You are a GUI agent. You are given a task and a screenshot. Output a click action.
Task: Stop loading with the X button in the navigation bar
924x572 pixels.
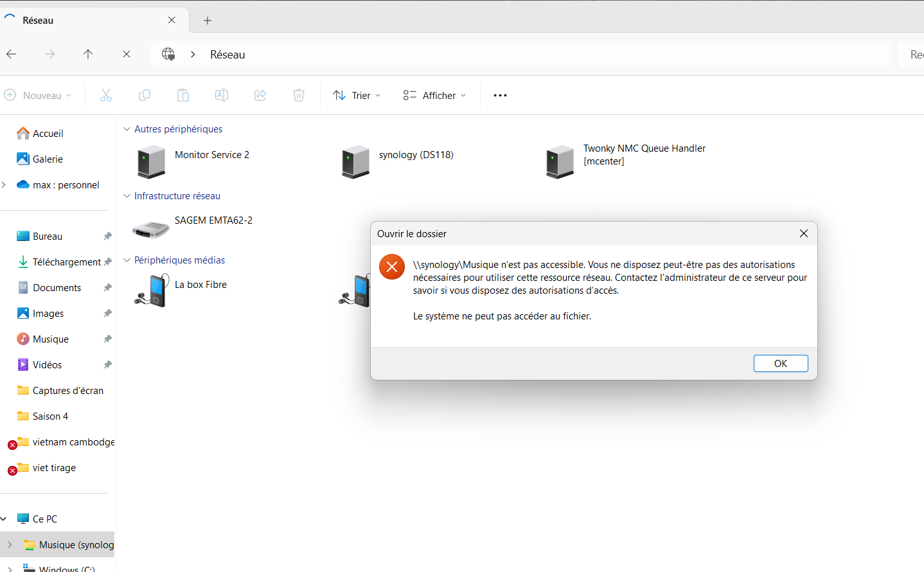coord(127,55)
